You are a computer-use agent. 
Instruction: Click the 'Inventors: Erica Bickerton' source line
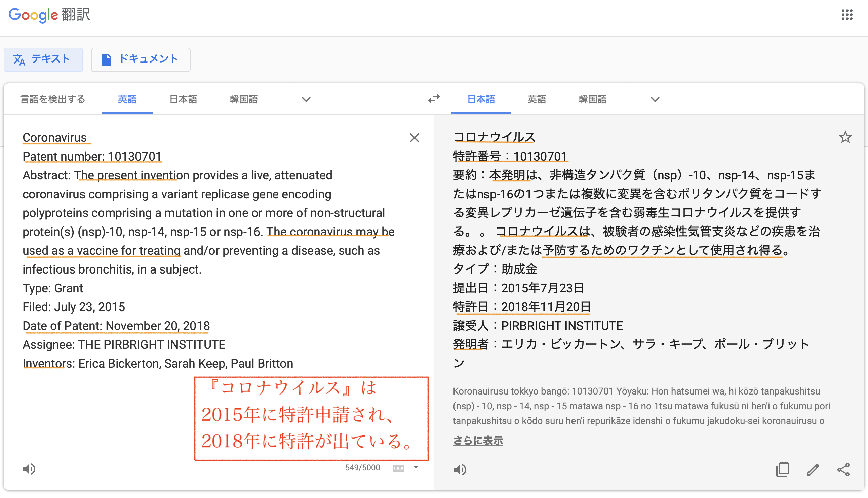click(158, 363)
